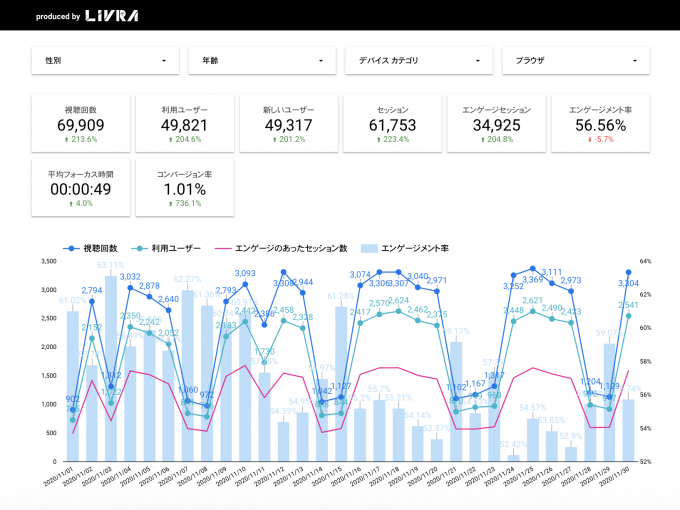Click the LIVRA logo in header
Image resolution: width=680 pixels, height=510 pixels.
pyautogui.click(x=112, y=16)
